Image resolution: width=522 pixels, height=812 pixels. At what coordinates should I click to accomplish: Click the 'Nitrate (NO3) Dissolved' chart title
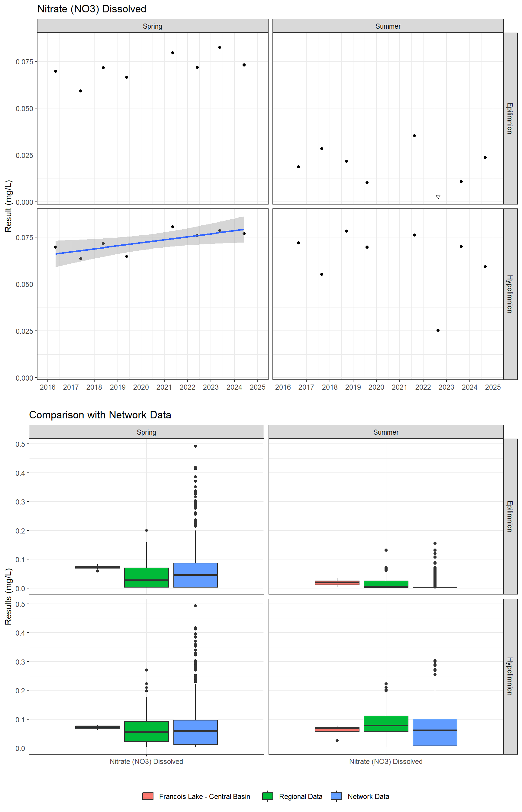(92, 9)
